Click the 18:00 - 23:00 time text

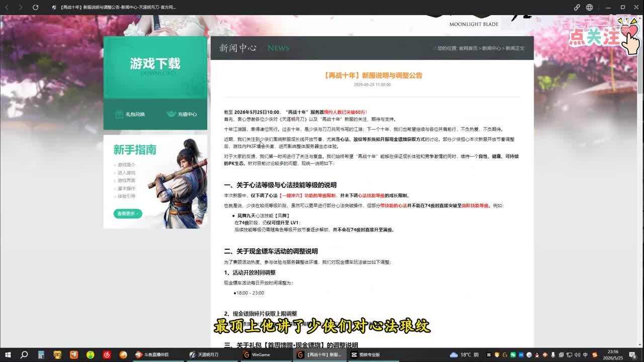(250, 293)
